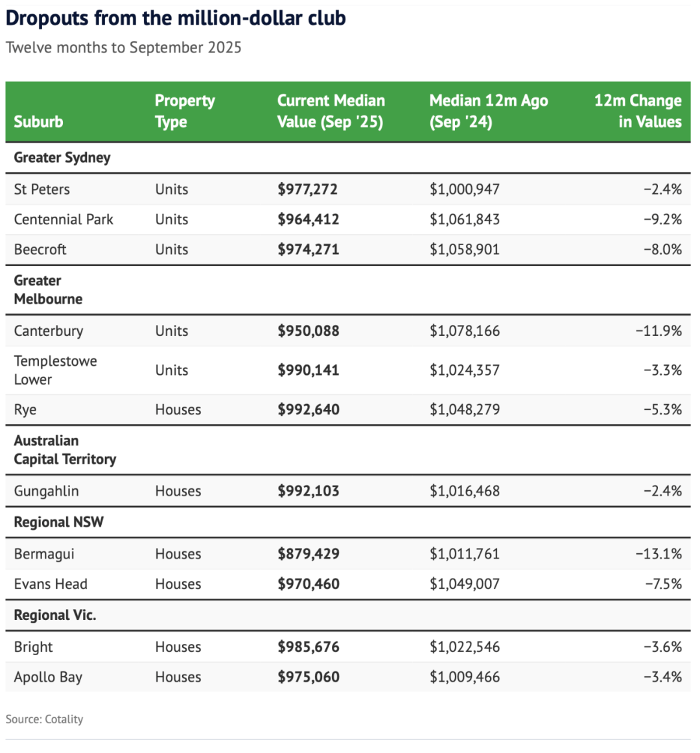Screen dimensions: 700x753
Task: Select the Centennial Park suburb name
Action: (64, 219)
